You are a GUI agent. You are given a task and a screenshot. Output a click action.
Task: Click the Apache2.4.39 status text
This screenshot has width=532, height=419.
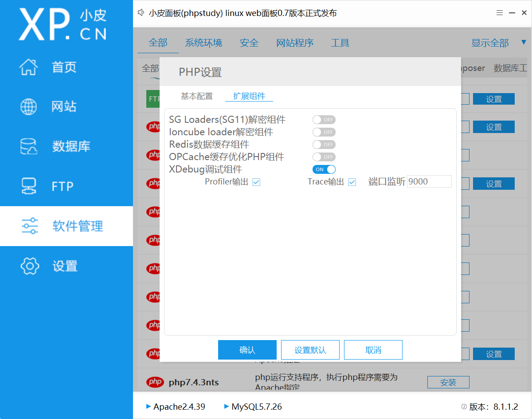pyautogui.click(x=179, y=407)
